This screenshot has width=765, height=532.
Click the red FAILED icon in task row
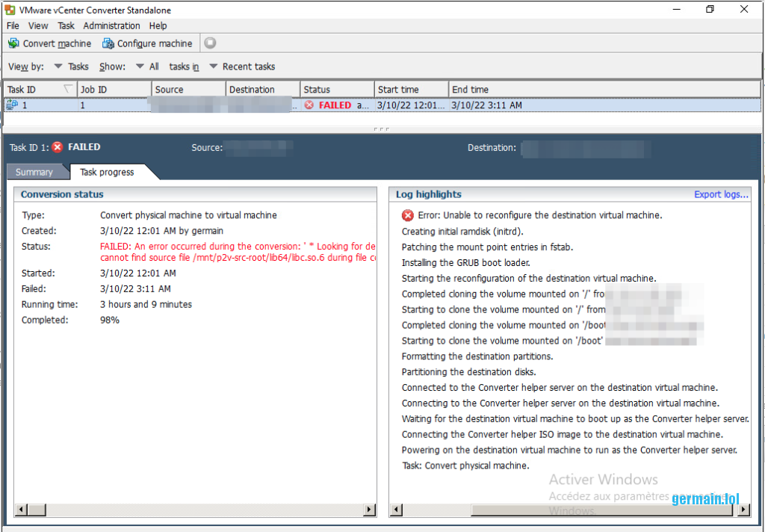pos(309,105)
